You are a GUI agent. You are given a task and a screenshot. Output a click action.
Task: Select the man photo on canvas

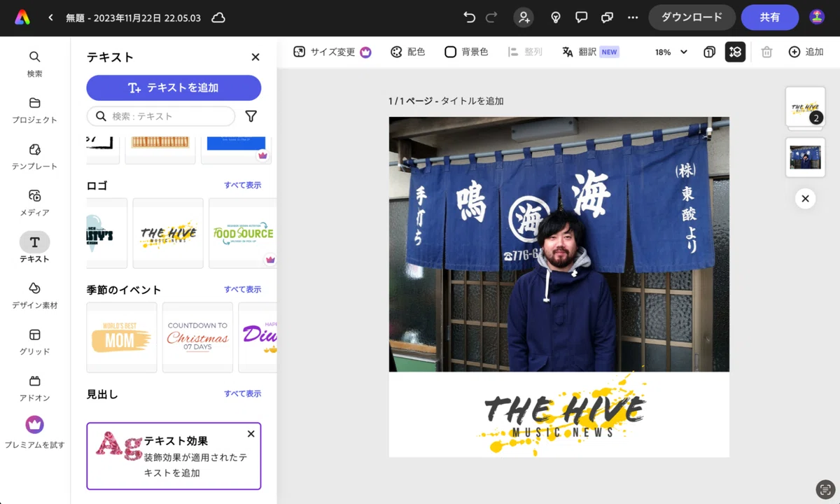pos(559,244)
